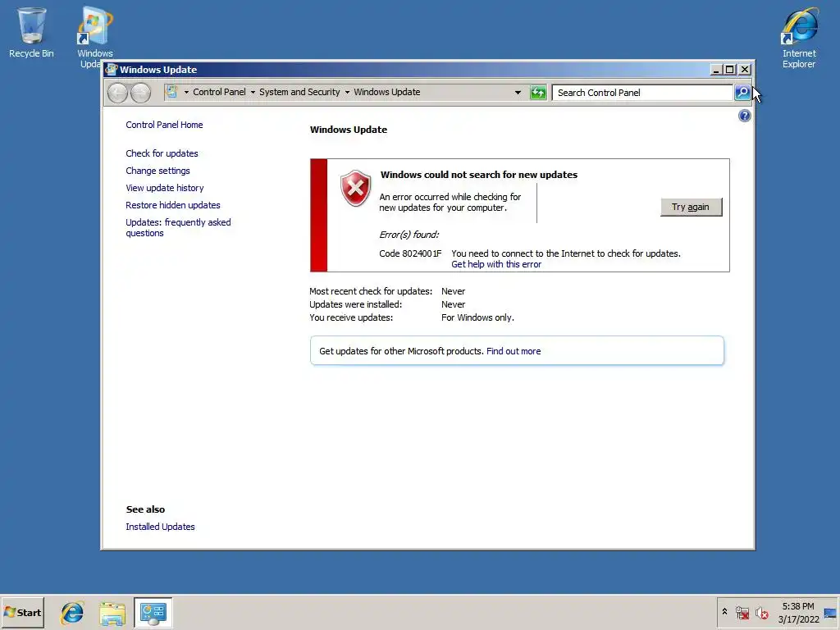Click the Back navigation arrow button
The image size is (840, 630).
pos(117,93)
